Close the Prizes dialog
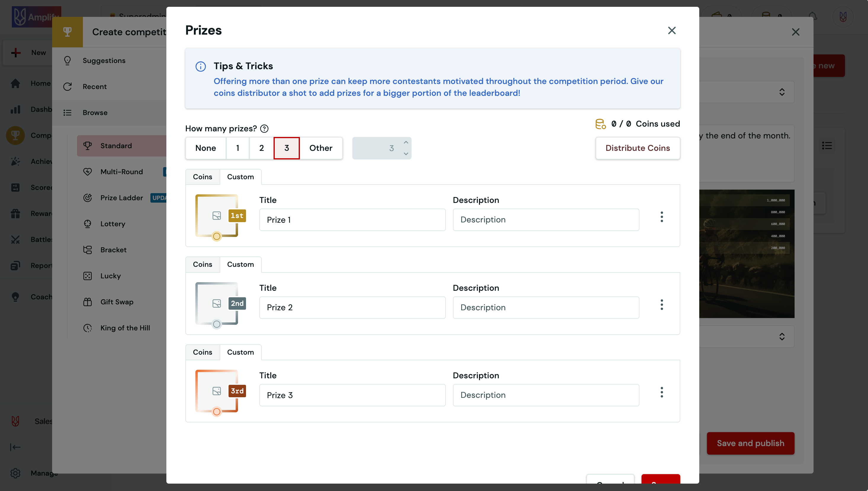Viewport: 868px width, 491px height. click(x=672, y=30)
